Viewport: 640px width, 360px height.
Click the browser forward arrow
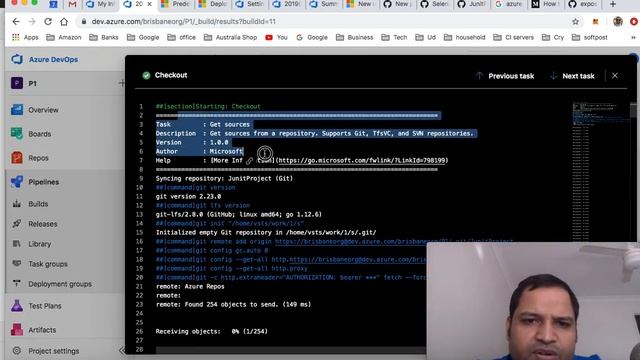point(32,22)
